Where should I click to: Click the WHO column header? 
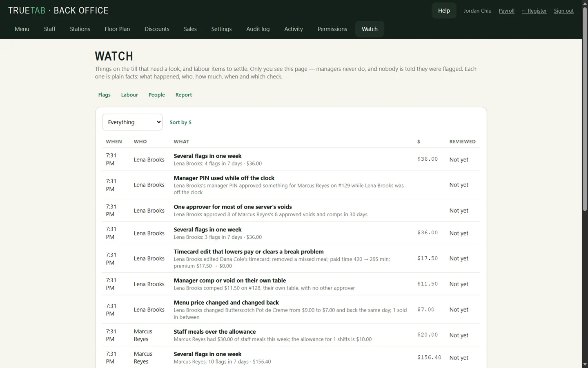(140, 141)
